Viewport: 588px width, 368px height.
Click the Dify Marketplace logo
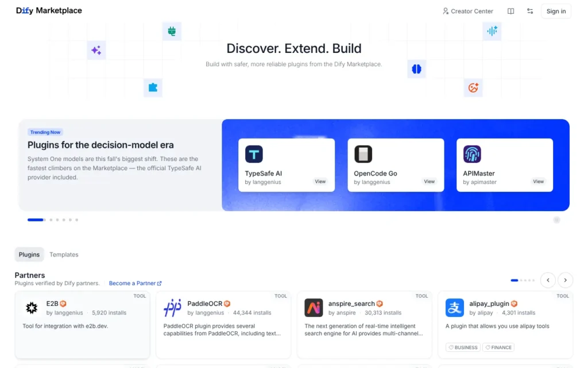point(49,10)
